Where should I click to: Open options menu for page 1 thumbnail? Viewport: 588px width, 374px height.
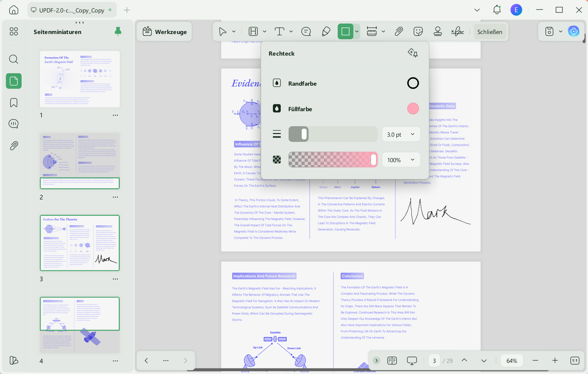click(x=115, y=115)
